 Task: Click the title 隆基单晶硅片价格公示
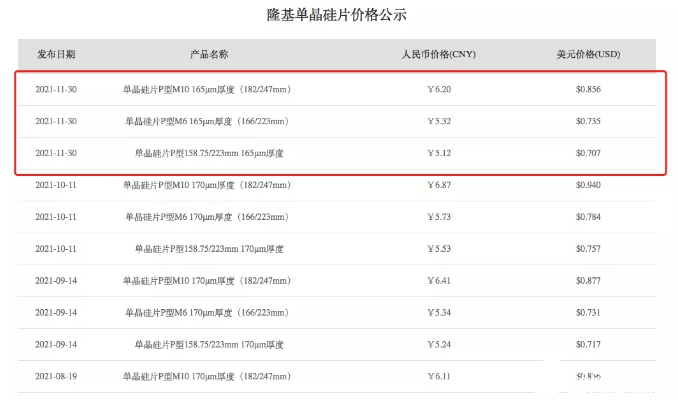(x=336, y=15)
